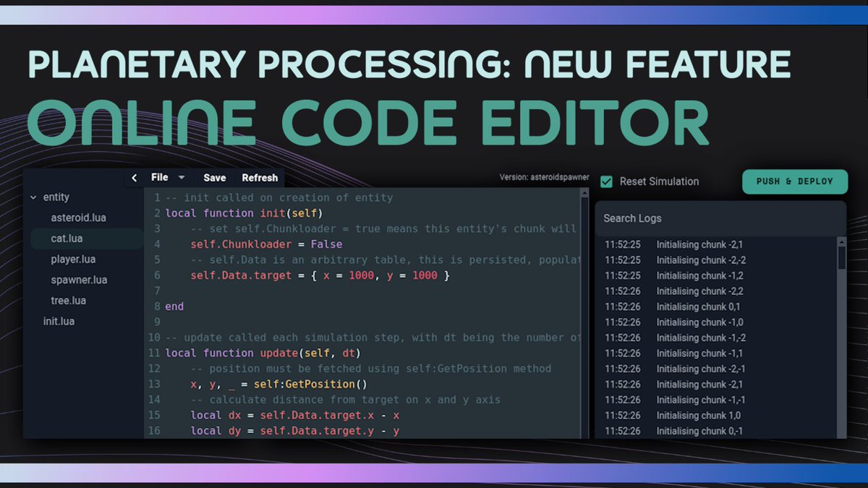
Task: Select the entity folder in file tree
Action: [56, 197]
